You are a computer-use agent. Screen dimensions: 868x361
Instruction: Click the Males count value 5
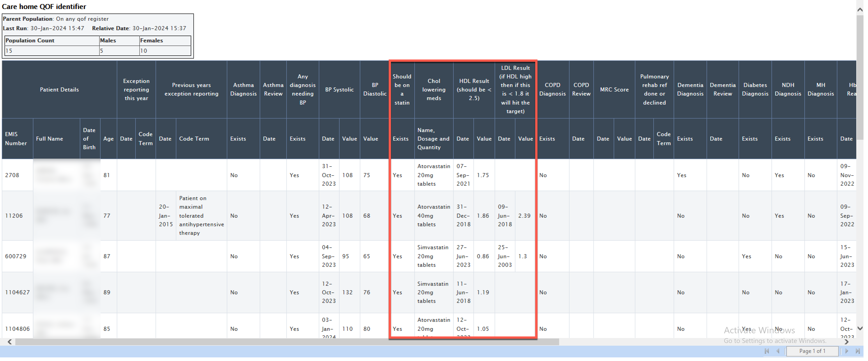tap(119, 51)
